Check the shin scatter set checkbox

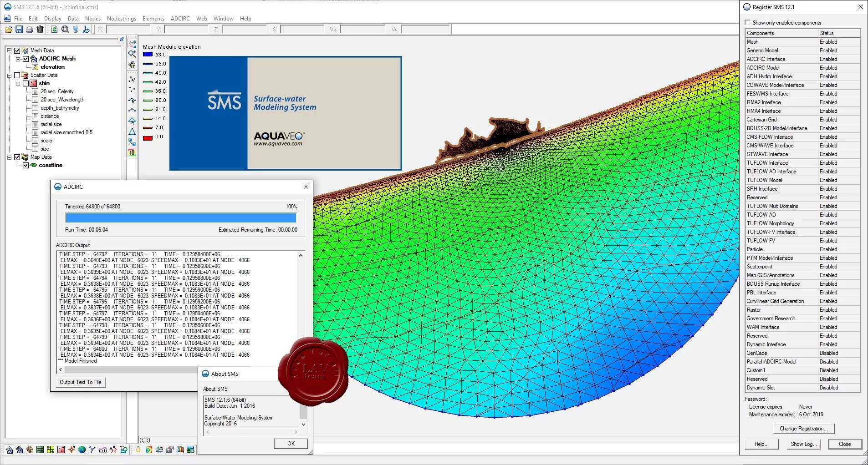click(x=26, y=83)
